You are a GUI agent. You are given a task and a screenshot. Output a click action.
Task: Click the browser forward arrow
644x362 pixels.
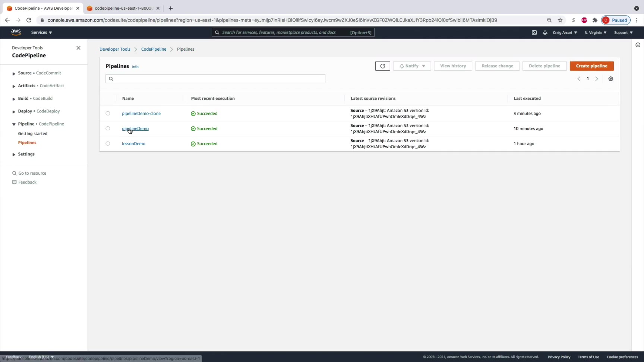tap(18, 20)
